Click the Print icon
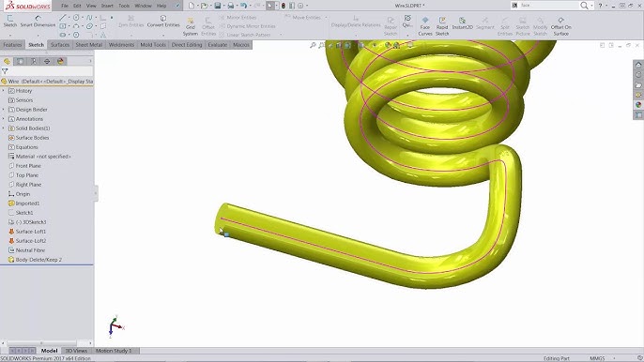Image resolution: width=644 pixels, height=362 pixels. (231, 6)
